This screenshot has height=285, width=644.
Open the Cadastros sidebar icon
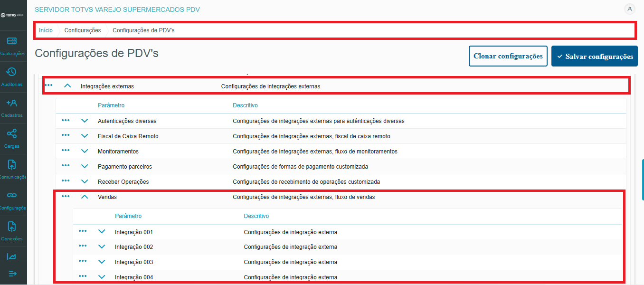pos(12,103)
